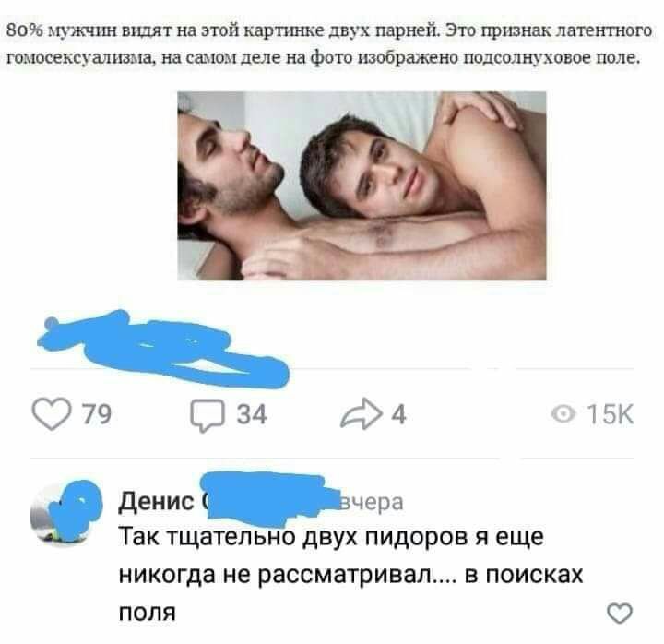
Task: Like Денис's comment with the small heart
Action: [x=620, y=614]
